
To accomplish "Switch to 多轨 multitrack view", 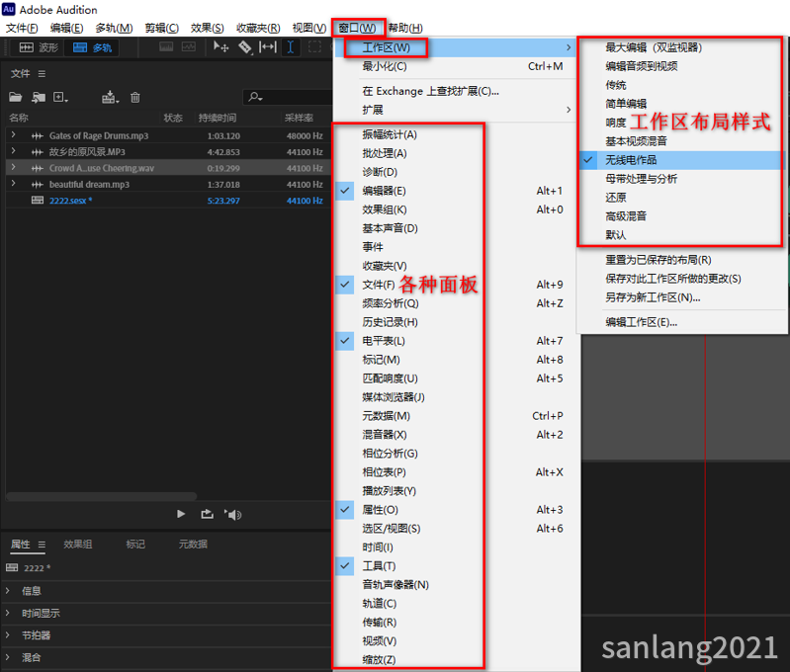I will tap(93, 47).
